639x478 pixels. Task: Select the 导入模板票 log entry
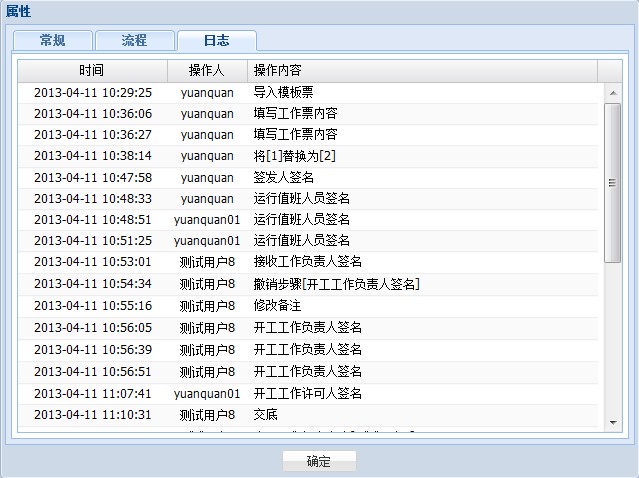[284, 92]
